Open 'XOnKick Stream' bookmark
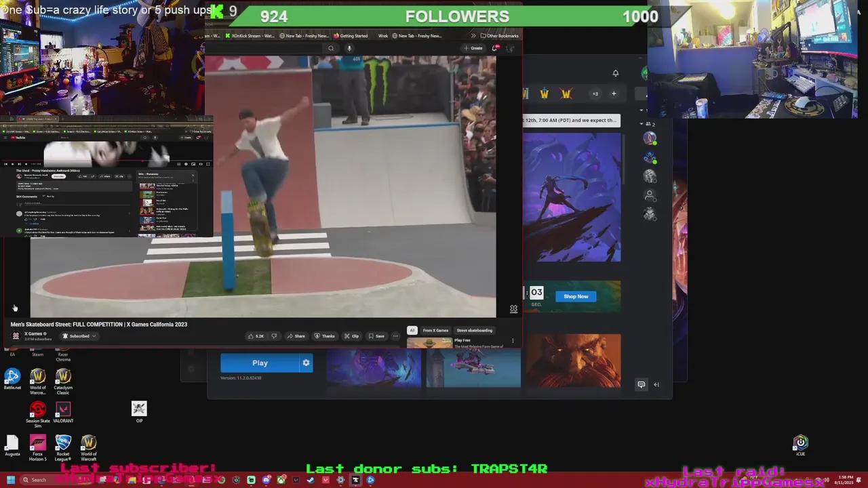 (250, 36)
